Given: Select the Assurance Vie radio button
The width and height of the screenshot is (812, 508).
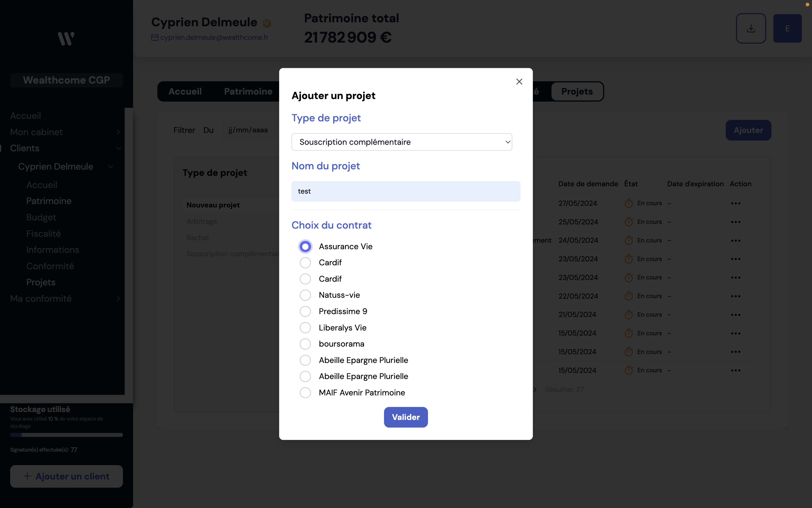Looking at the screenshot, I should [305, 246].
